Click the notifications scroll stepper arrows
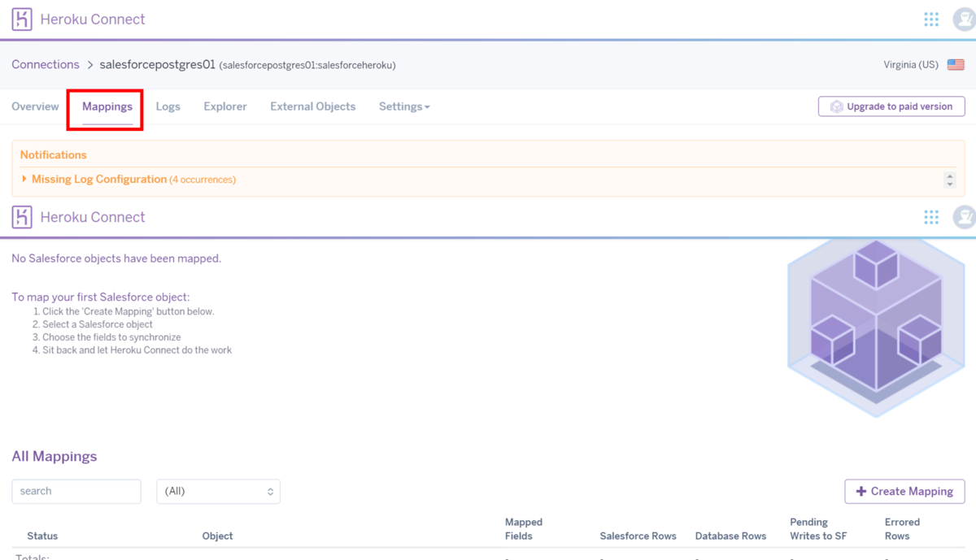This screenshot has width=976, height=560. tap(950, 180)
